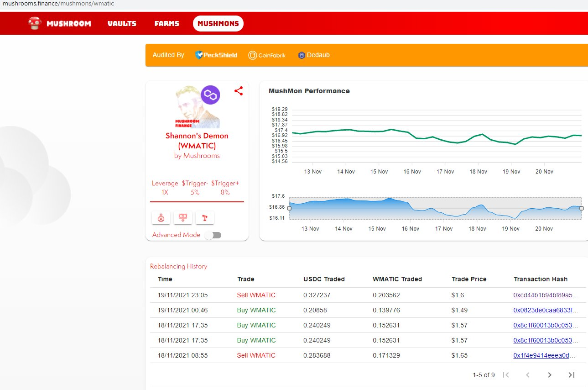
Task: Click the $19.29 y-axis label
Action: 280,109
